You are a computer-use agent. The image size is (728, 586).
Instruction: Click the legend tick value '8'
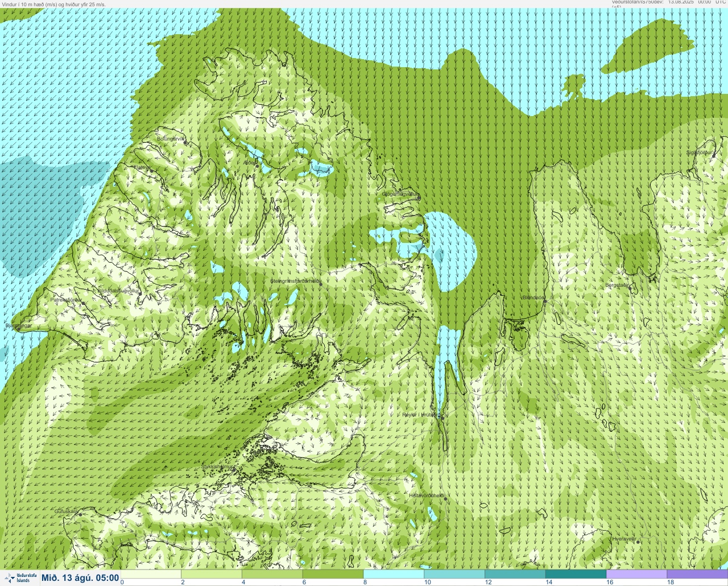click(365, 582)
